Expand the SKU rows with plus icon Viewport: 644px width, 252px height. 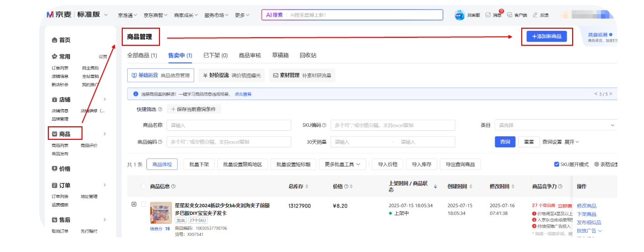pyautogui.click(x=134, y=204)
